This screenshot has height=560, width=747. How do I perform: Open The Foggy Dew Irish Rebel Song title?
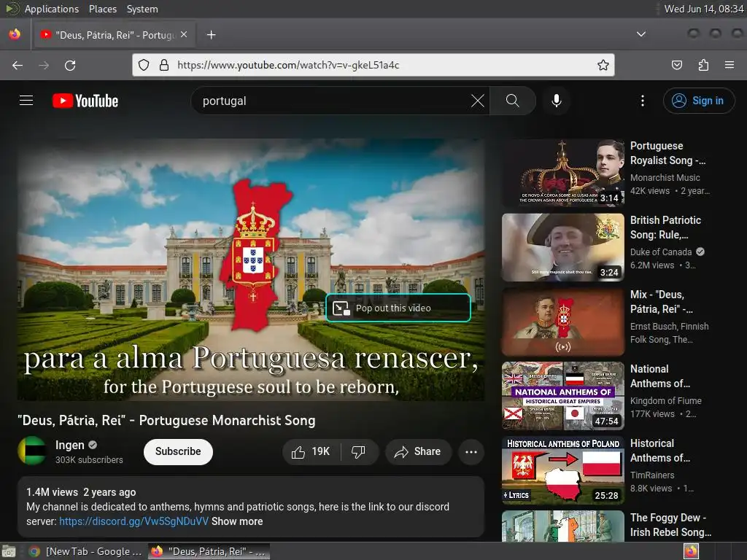[x=670, y=525]
